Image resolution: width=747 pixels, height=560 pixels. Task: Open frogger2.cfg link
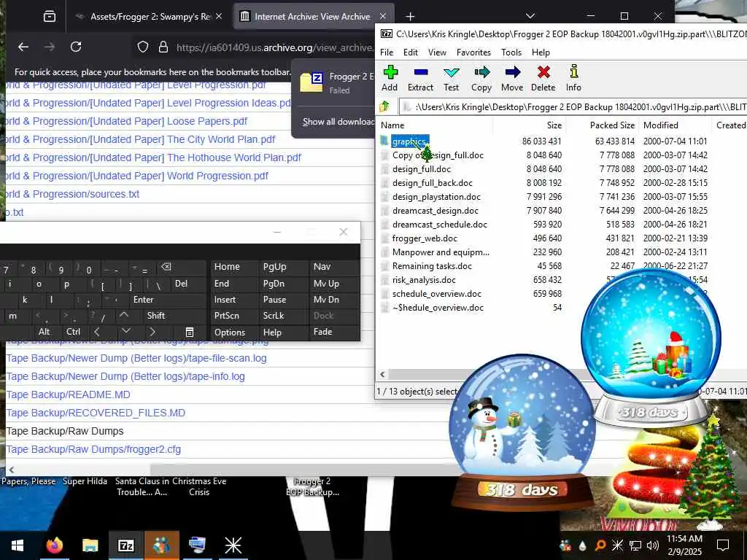[x=93, y=449]
